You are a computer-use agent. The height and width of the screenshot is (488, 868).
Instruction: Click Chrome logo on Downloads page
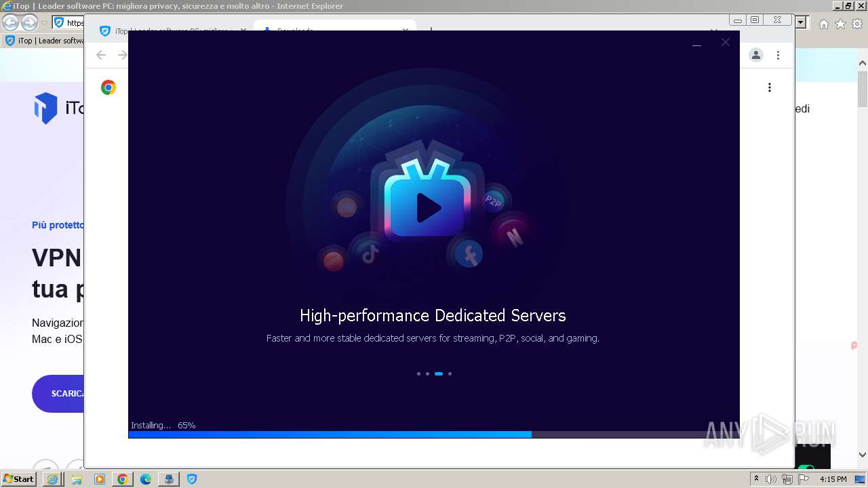108,87
